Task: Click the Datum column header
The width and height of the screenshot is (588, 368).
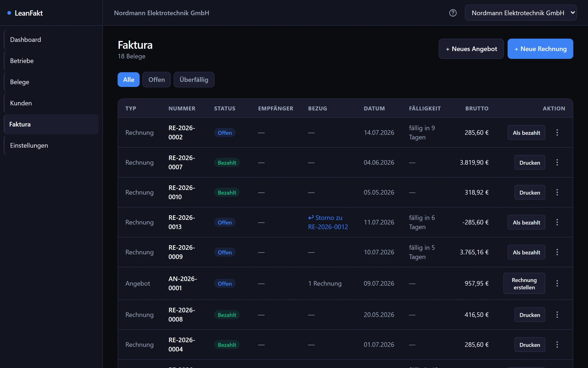Action: 374,109
